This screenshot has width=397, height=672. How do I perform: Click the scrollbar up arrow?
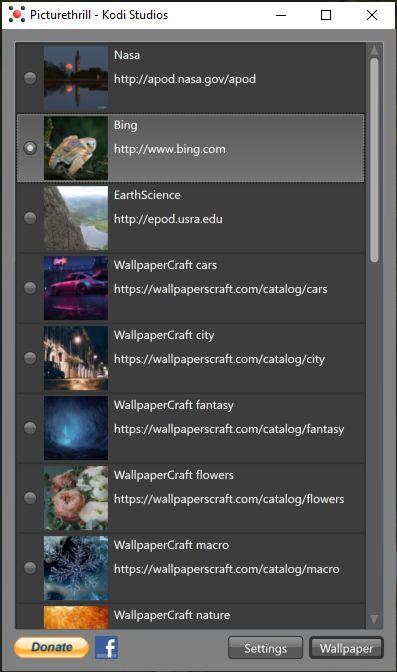coord(374,50)
